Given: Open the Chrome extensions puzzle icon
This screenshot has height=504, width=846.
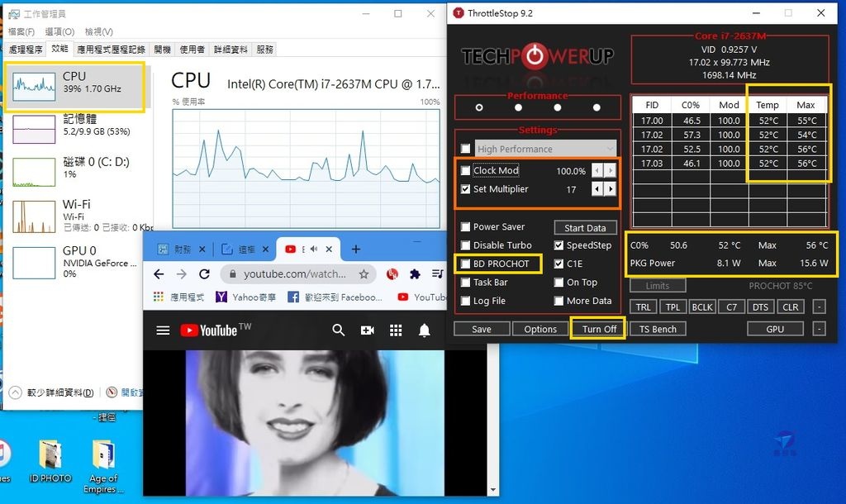Looking at the screenshot, I should point(414,273).
